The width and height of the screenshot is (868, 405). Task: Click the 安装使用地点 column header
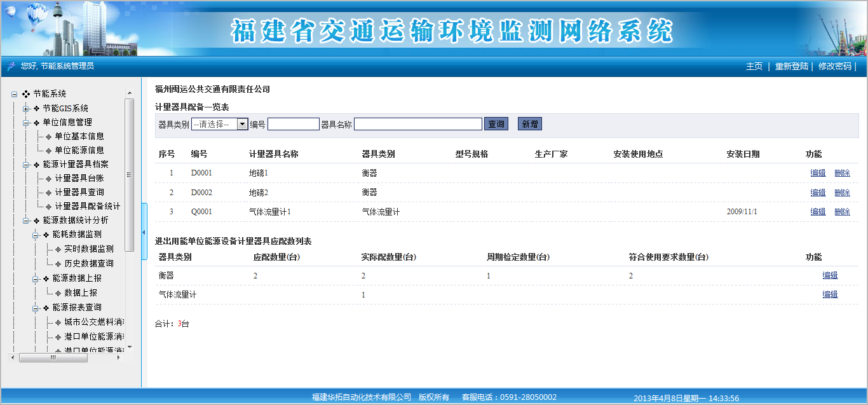point(638,154)
